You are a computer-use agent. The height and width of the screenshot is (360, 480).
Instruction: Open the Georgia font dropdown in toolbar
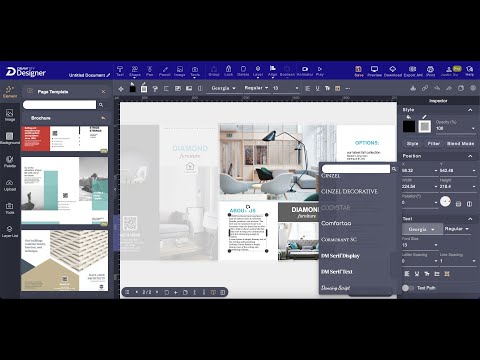point(223,88)
